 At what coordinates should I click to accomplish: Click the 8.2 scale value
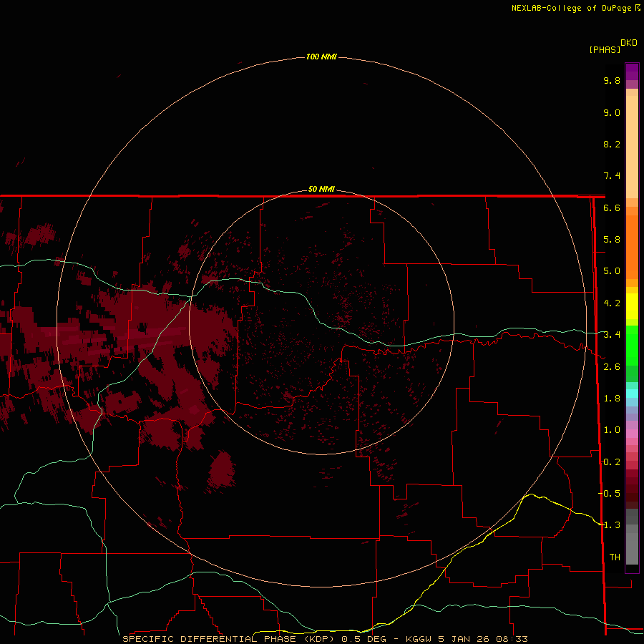(x=612, y=144)
